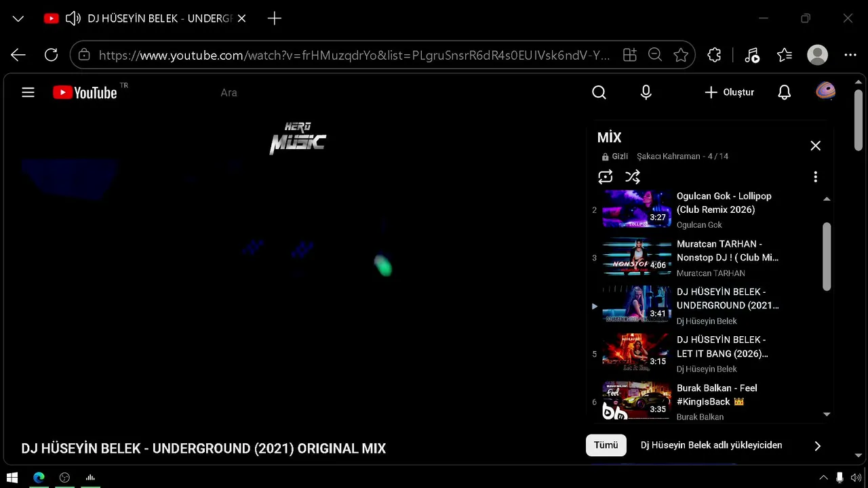Show more filter chips with the right chevron

[x=817, y=445]
